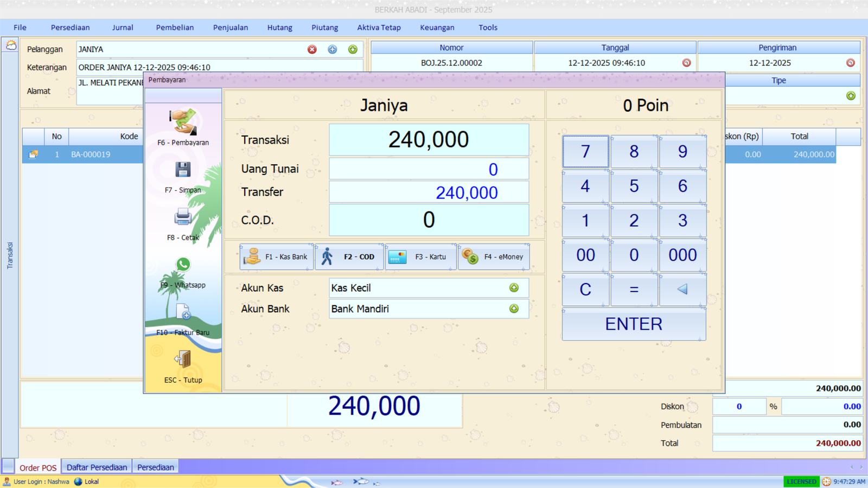The height and width of the screenshot is (488, 868).
Task: Open the Akun Kas selector arrow
Action: pyautogui.click(x=514, y=288)
